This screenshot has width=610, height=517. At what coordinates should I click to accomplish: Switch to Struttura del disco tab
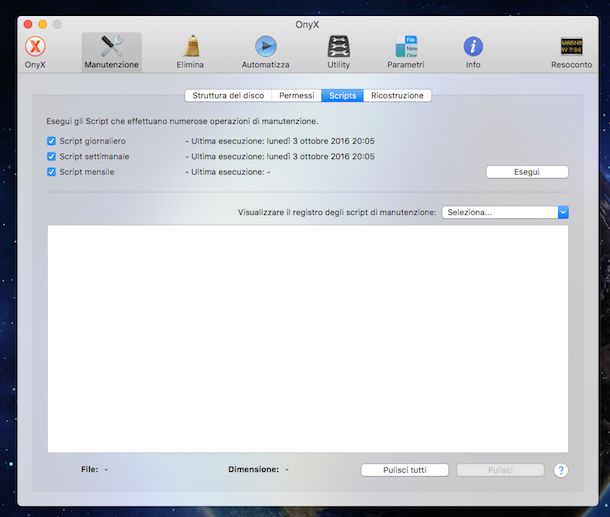pos(228,96)
